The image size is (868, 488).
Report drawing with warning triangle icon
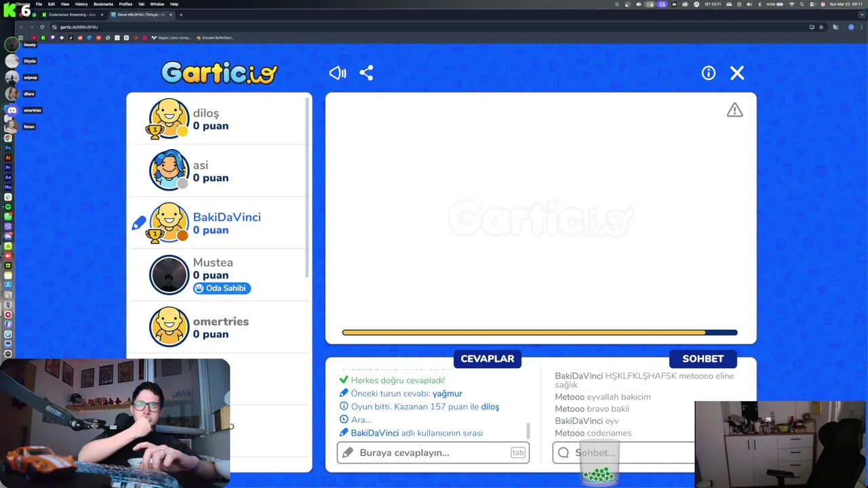tap(735, 110)
